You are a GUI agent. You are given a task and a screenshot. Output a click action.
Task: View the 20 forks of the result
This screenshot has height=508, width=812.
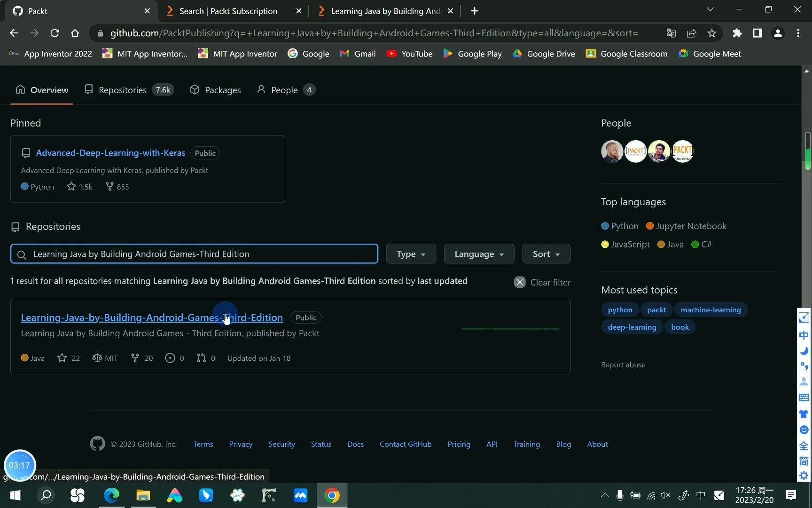(141, 358)
